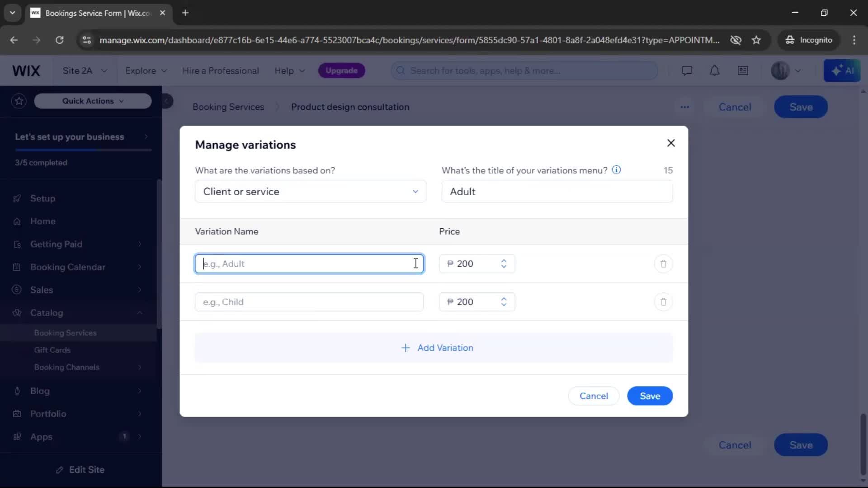Go to Booking Services breadcrumb
868x488 pixels.
click(228, 107)
